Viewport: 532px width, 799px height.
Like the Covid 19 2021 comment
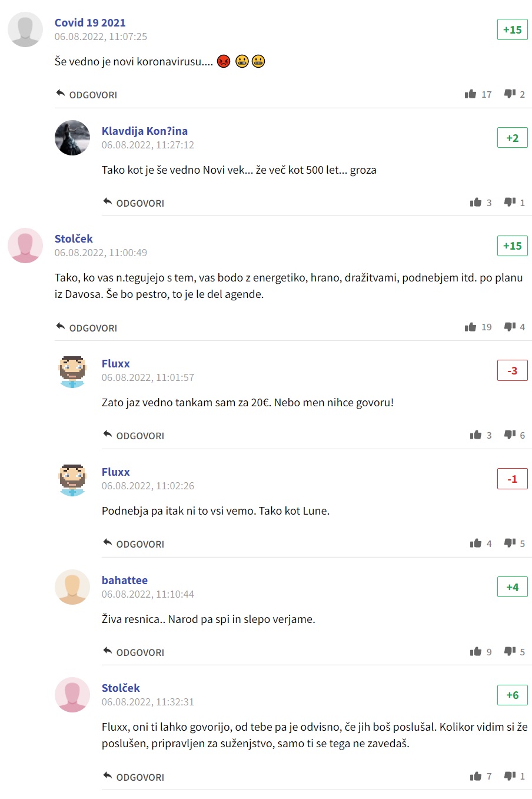point(470,94)
